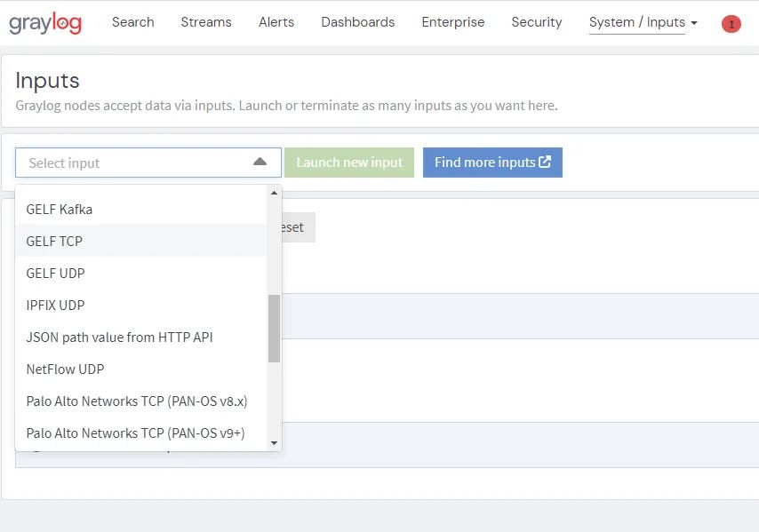Collapse the input selector with the arrow icon
This screenshot has height=532, width=759.
(260, 162)
